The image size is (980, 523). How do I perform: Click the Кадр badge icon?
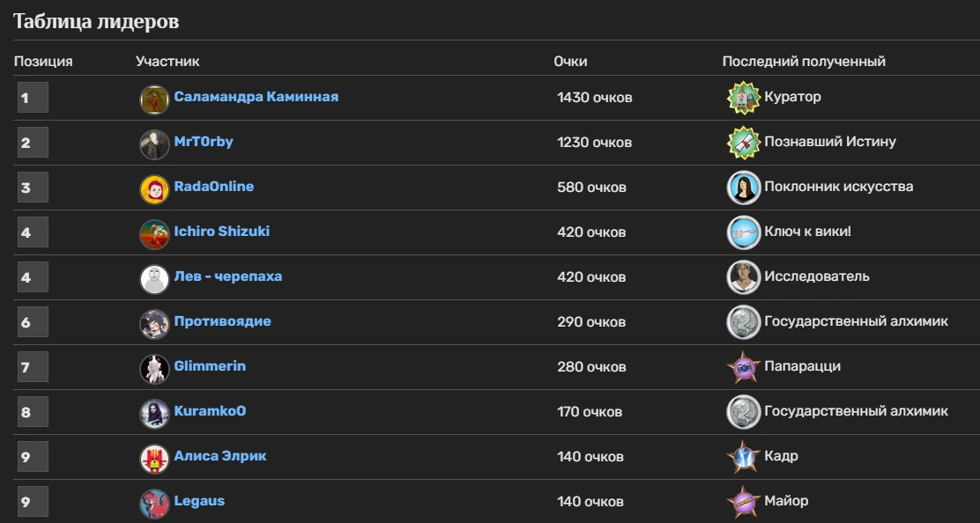coord(743,457)
